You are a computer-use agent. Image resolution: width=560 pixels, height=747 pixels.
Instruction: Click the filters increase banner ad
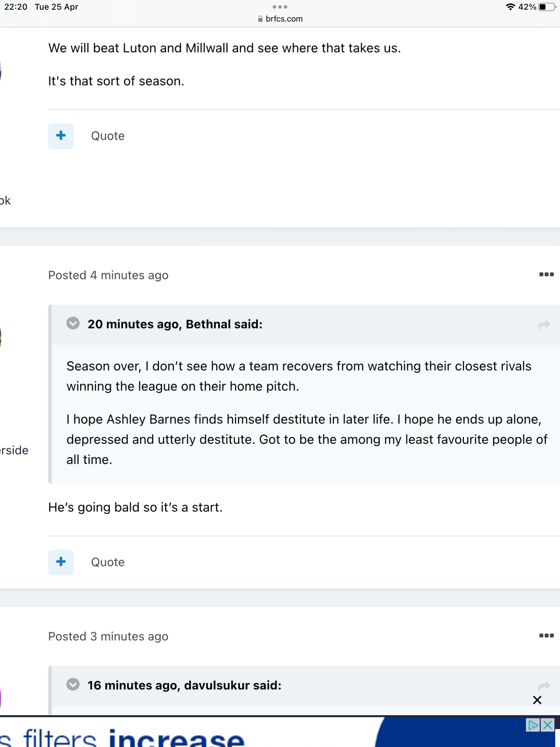click(x=173, y=735)
